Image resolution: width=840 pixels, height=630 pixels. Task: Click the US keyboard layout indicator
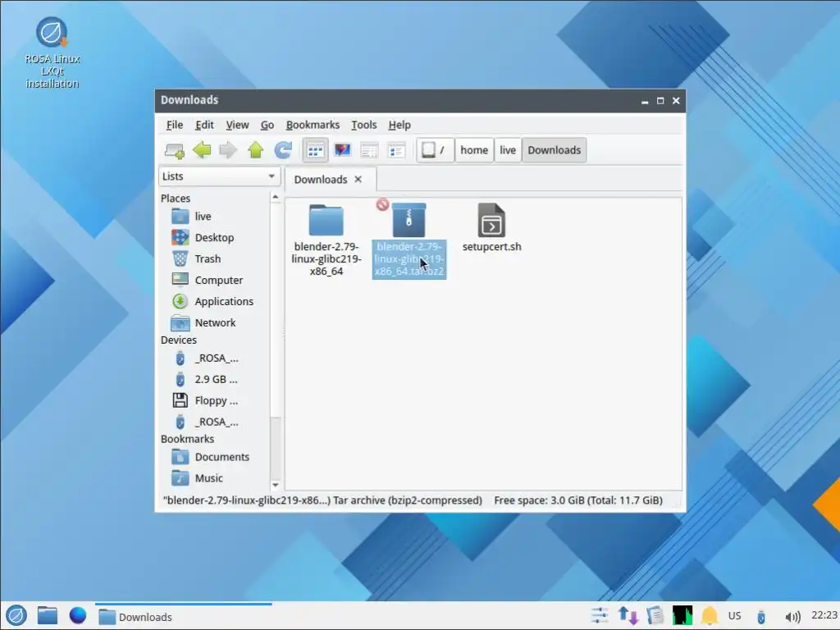(734, 616)
